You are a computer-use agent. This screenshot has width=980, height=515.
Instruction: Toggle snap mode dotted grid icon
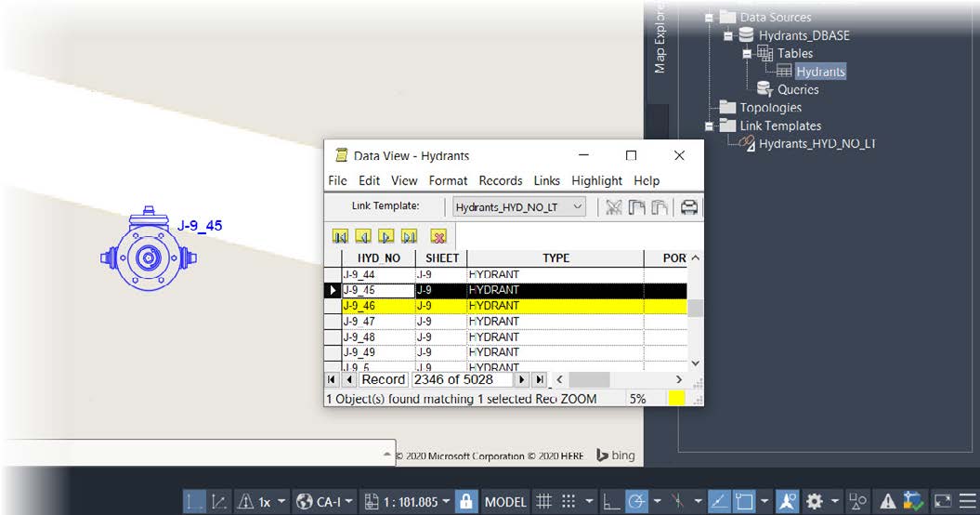(x=568, y=501)
